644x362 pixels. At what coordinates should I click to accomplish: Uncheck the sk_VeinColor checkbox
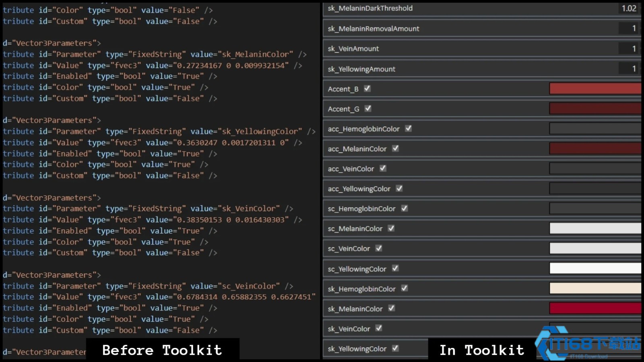tap(379, 328)
